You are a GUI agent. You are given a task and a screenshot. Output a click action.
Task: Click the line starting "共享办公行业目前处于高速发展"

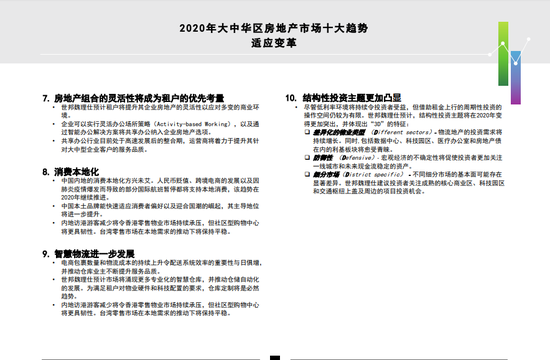point(160,141)
